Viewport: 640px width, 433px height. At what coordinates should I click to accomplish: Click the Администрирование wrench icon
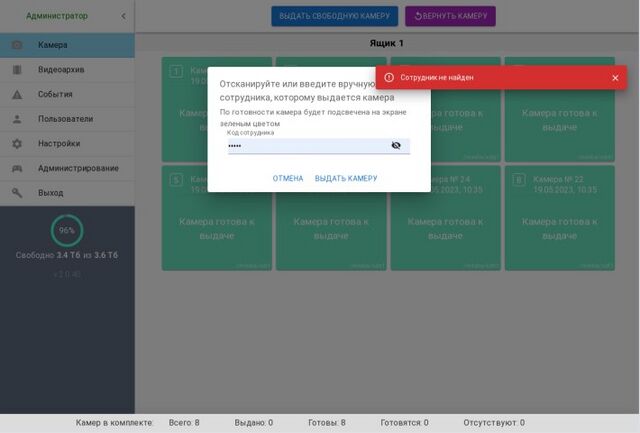pyautogui.click(x=17, y=168)
